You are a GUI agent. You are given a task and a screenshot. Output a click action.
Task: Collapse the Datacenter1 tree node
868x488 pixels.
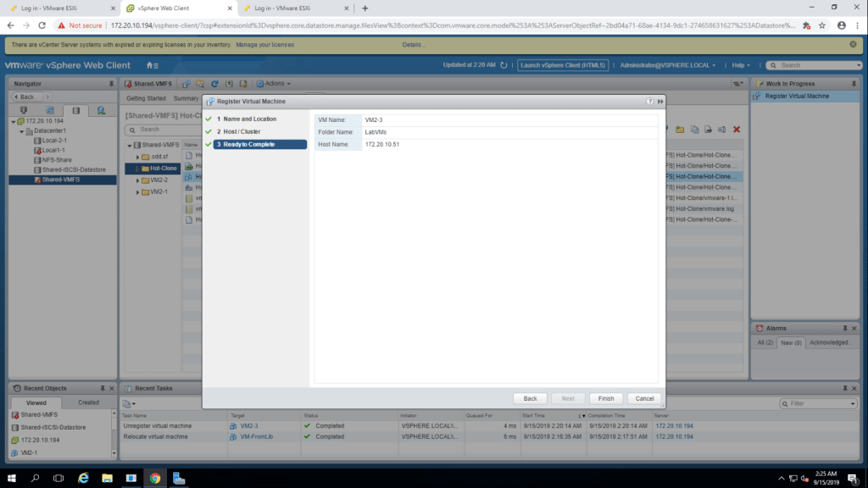21,130
